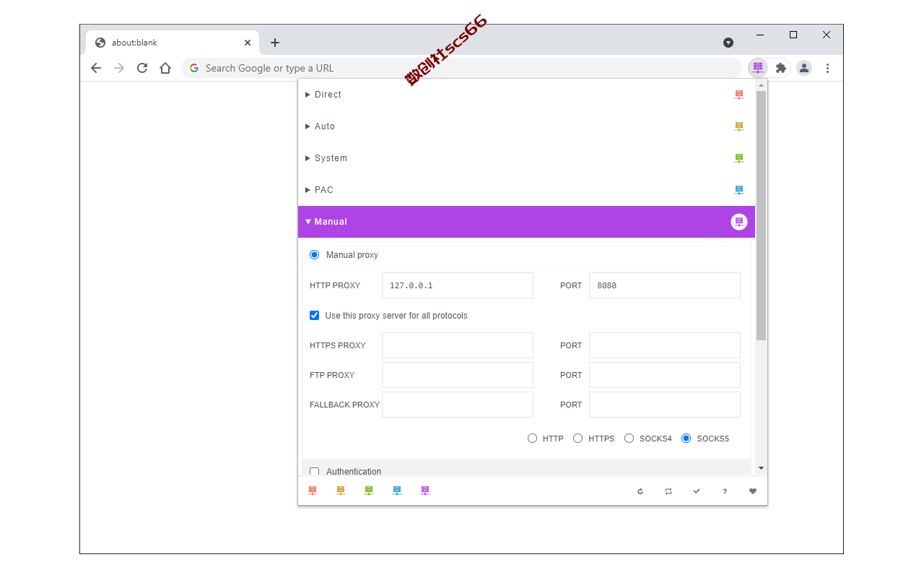924x578 pixels.
Task: Click the FTP PROXY address field
Action: (x=458, y=375)
